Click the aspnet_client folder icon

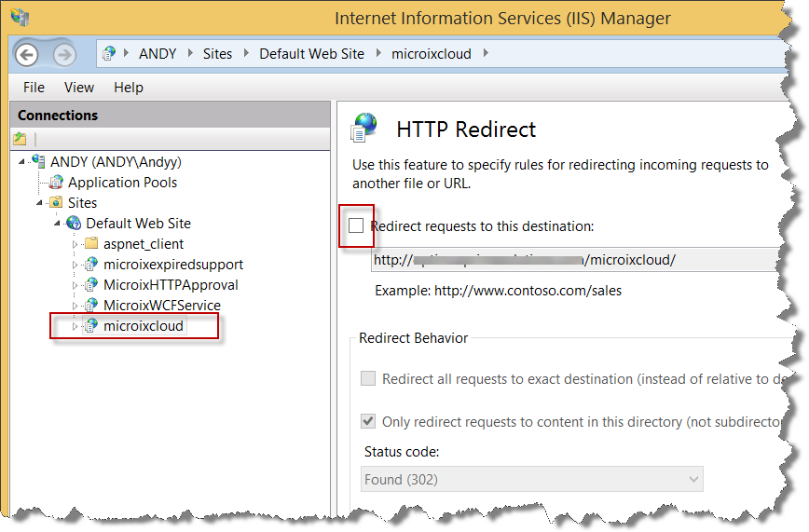[x=91, y=244]
